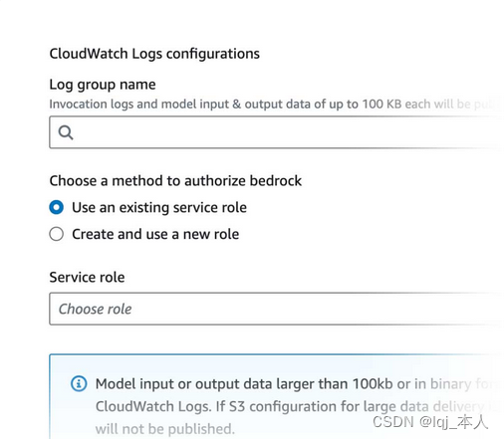The width and height of the screenshot is (504, 439).
Task: Click the 'Choose a method to authorize bedrock' label
Action: pos(175,181)
